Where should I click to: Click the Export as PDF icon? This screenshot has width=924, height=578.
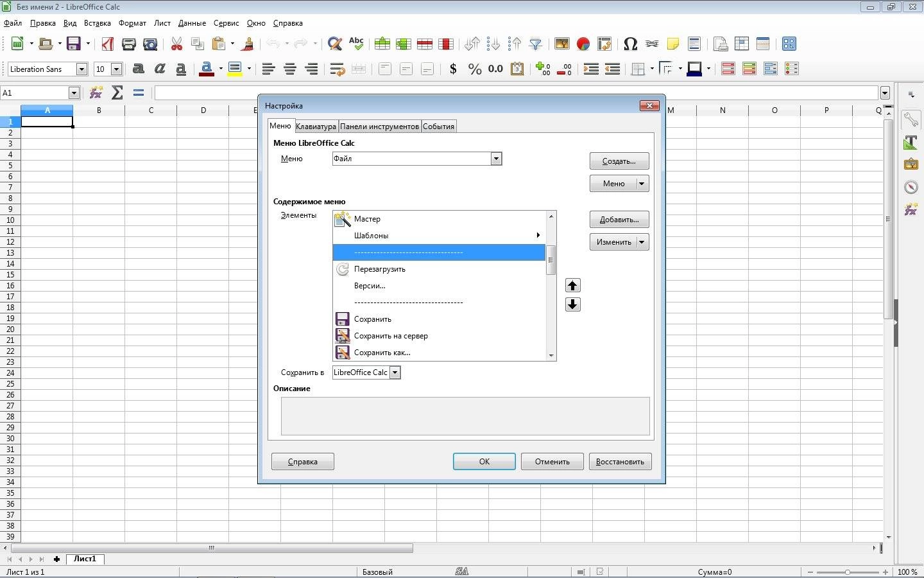(x=108, y=44)
